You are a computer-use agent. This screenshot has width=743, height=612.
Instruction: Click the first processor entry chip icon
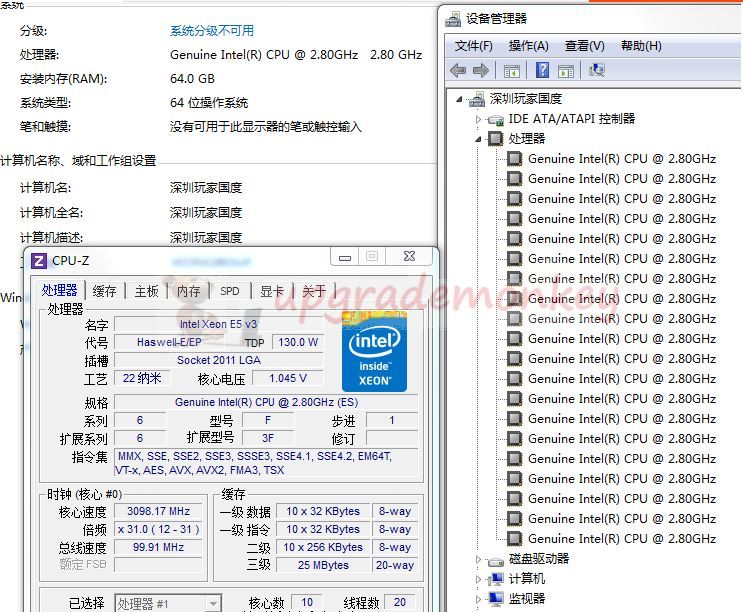pos(515,159)
